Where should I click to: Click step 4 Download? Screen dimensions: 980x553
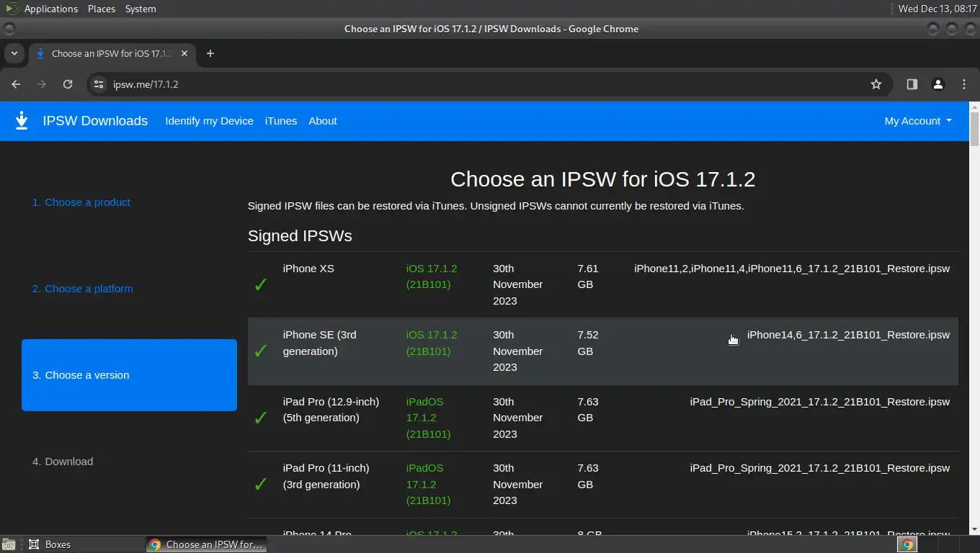click(63, 462)
